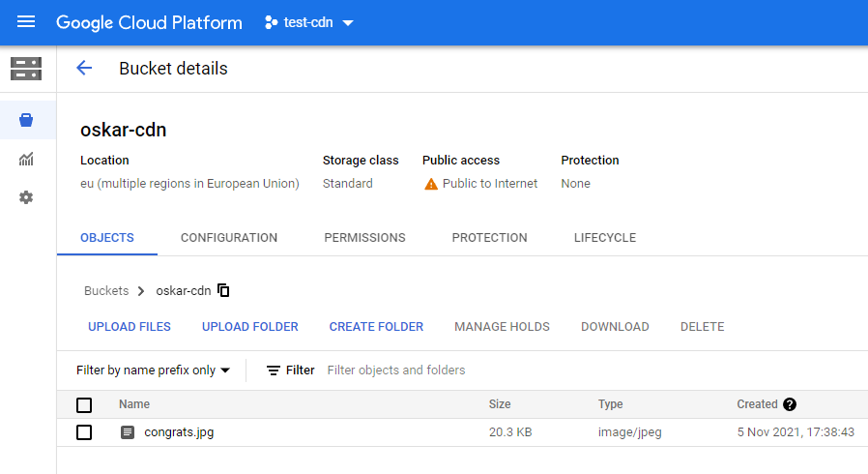
Task: Click the congrats.jpg file type icon
Action: pyautogui.click(x=128, y=432)
